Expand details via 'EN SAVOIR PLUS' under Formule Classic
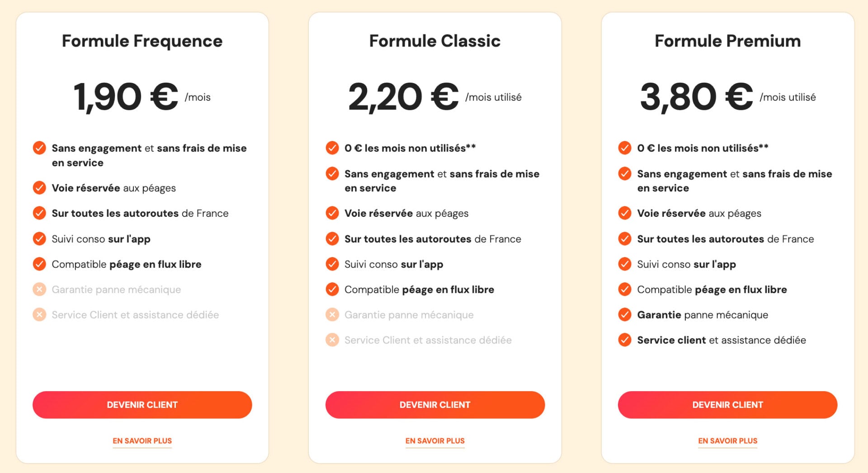The image size is (868, 473). (434, 440)
